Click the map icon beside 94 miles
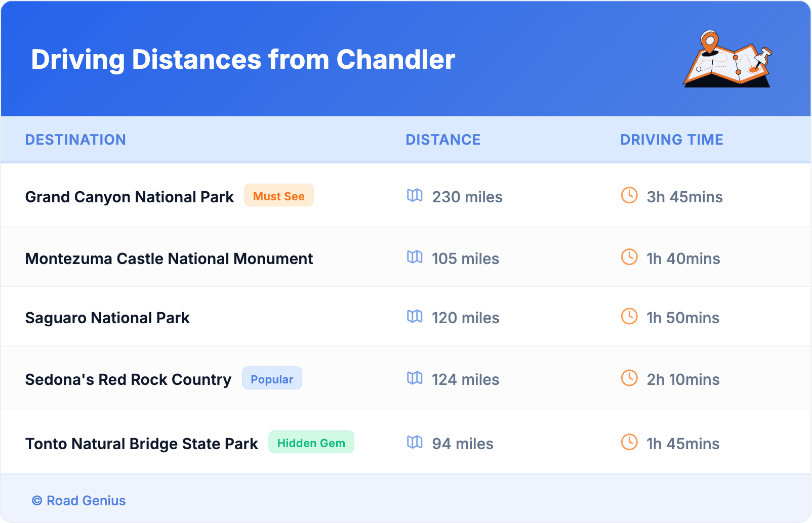 tap(415, 442)
